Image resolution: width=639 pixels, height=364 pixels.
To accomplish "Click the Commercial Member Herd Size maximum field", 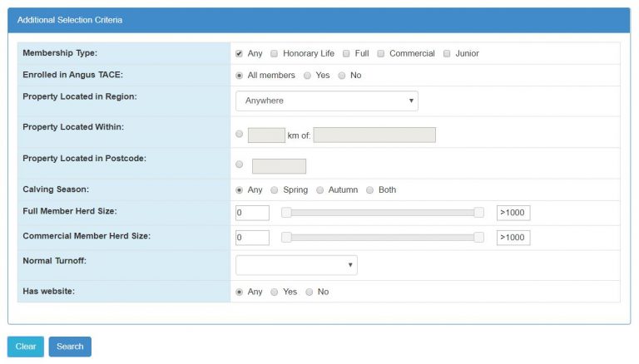I will pos(513,238).
